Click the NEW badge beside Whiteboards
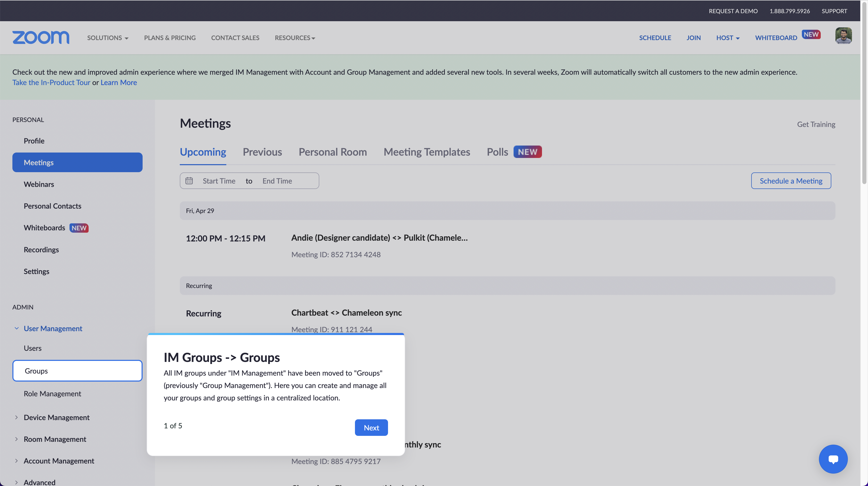 79,228
